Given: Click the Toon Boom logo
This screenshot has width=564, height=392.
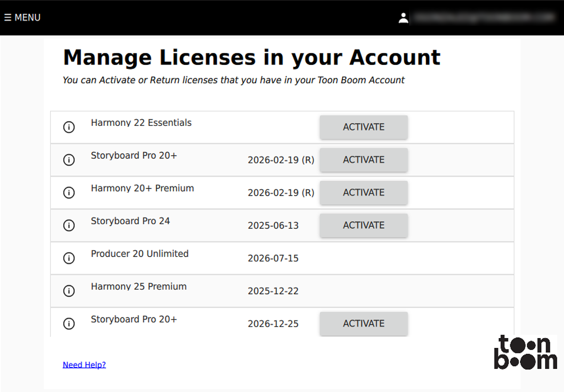Looking at the screenshot, I should 525,352.
